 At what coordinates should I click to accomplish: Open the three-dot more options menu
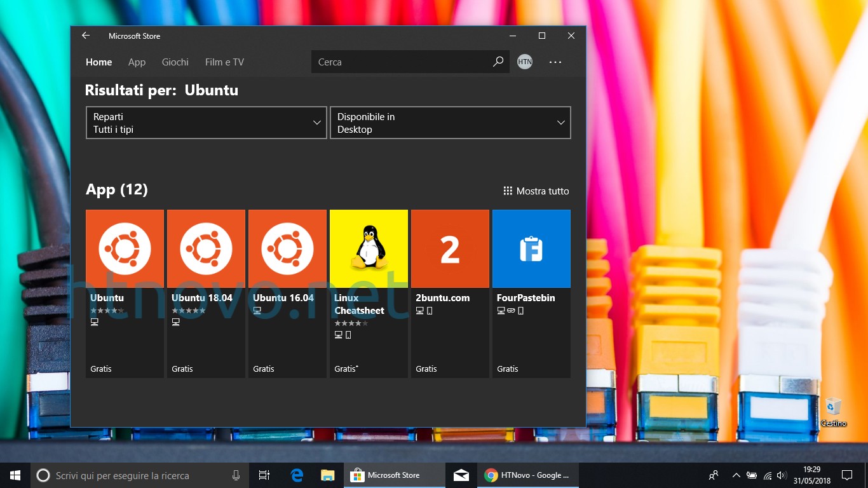tap(555, 62)
